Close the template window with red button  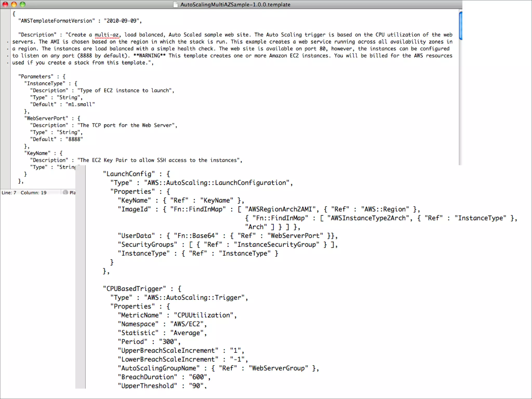pyautogui.click(x=5, y=4)
